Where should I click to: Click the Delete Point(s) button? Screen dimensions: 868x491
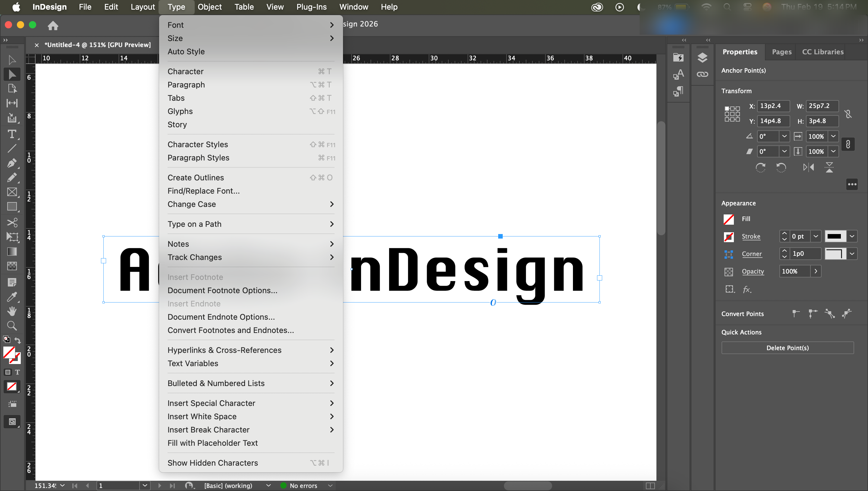(x=787, y=348)
